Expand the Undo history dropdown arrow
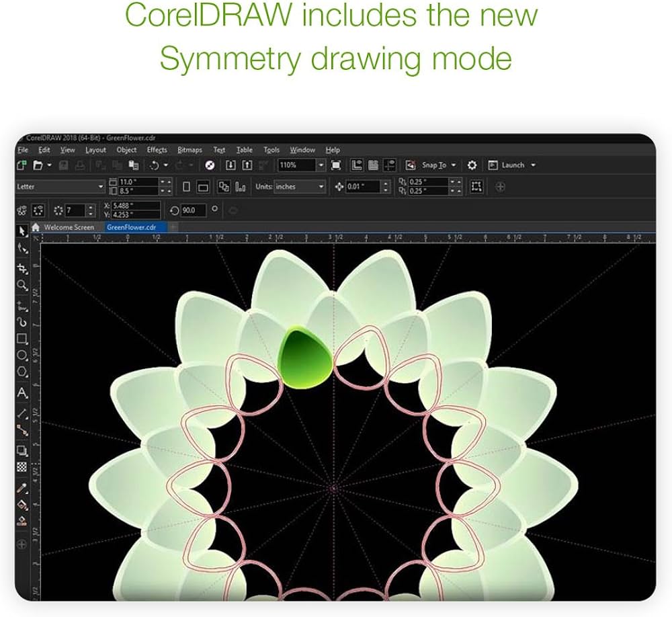Viewport: 672px width, 617px height. coord(166,165)
